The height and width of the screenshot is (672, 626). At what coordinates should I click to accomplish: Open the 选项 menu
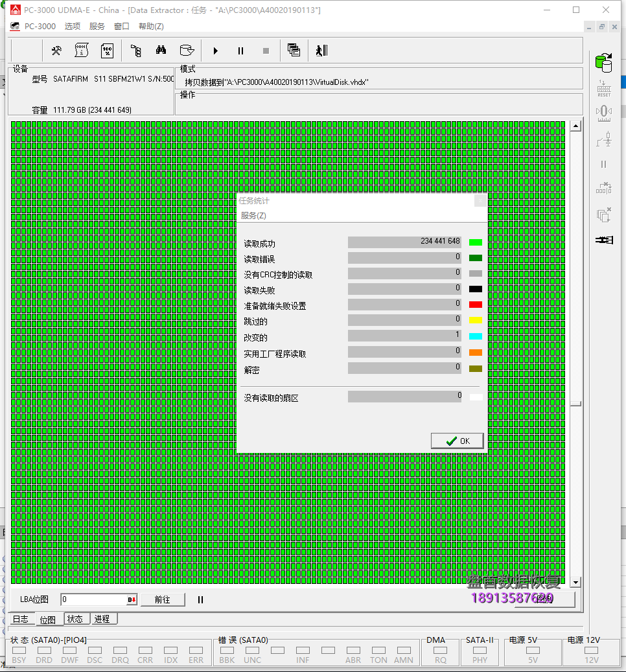[x=73, y=27]
